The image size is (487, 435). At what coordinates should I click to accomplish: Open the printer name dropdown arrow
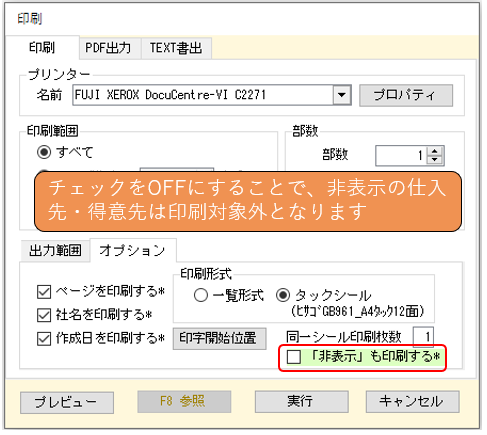(x=342, y=95)
